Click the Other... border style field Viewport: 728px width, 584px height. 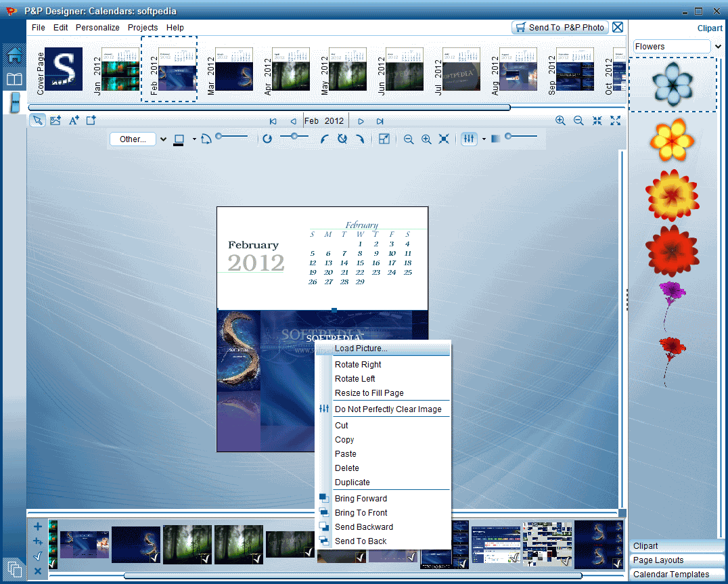133,139
